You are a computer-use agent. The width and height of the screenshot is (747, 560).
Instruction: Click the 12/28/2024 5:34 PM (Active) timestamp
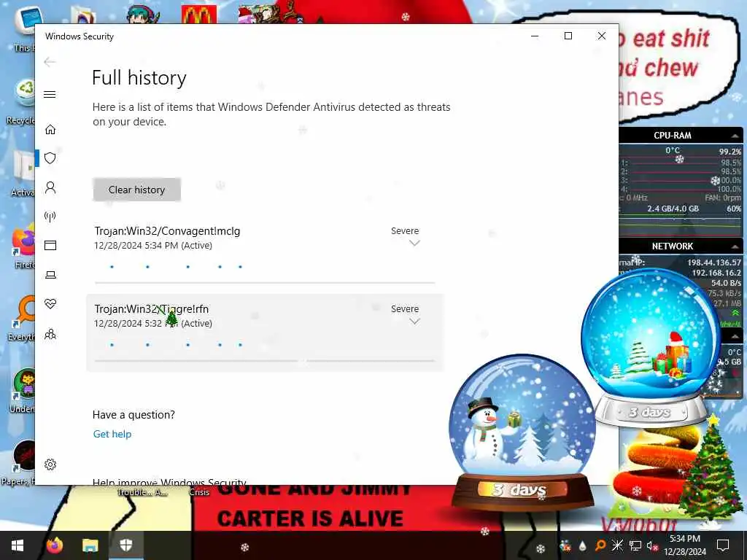click(153, 246)
